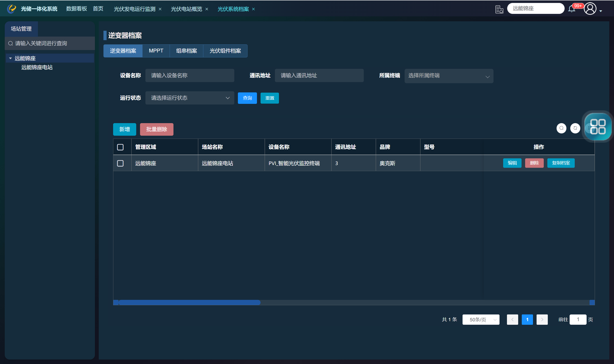Switch to the MPPT tab
Screen dimensions: 614x364
(x=156, y=51)
